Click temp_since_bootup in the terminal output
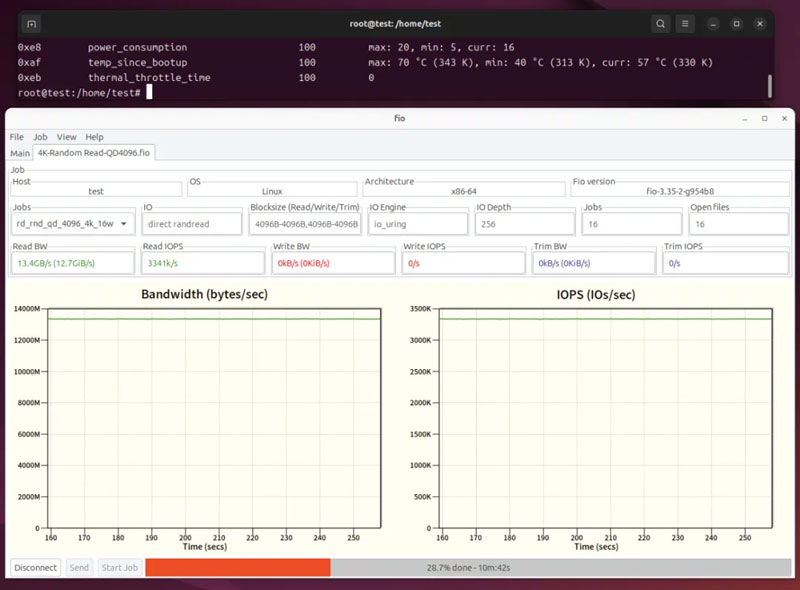 [137, 62]
